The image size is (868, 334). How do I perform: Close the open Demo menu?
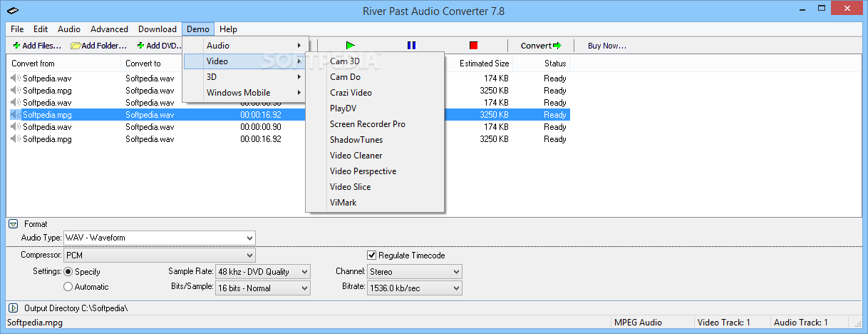point(198,29)
